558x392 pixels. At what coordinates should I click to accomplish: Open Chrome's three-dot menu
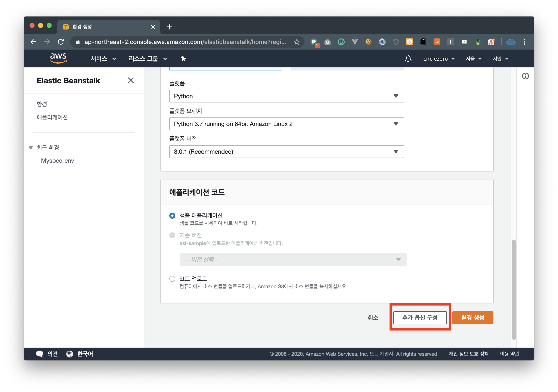click(x=524, y=42)
